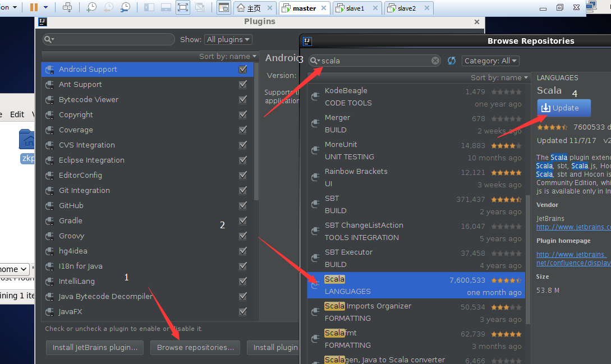The width and height of the screenshot is (611, 364).
Task: Open the Edit menu in background window
Action: (17, 114)
